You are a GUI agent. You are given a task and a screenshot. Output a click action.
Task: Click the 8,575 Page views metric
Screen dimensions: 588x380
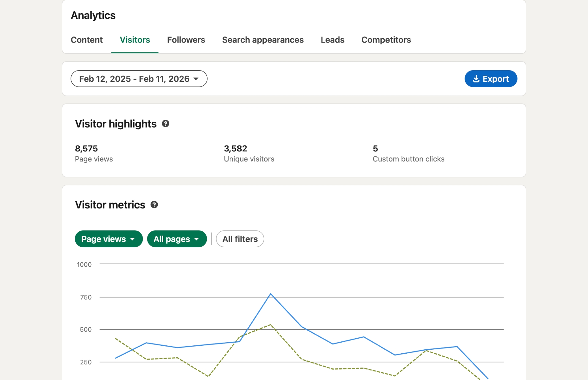[87, 149]
